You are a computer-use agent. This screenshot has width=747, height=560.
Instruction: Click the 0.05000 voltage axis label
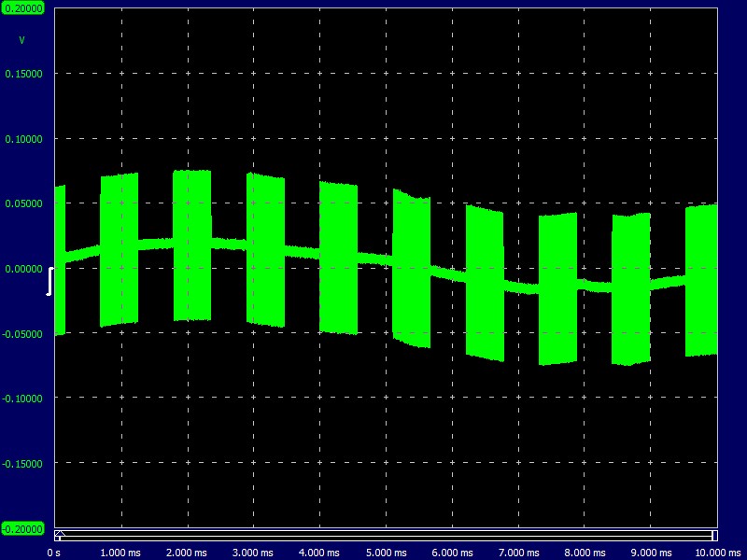click(x=23, y=203)
